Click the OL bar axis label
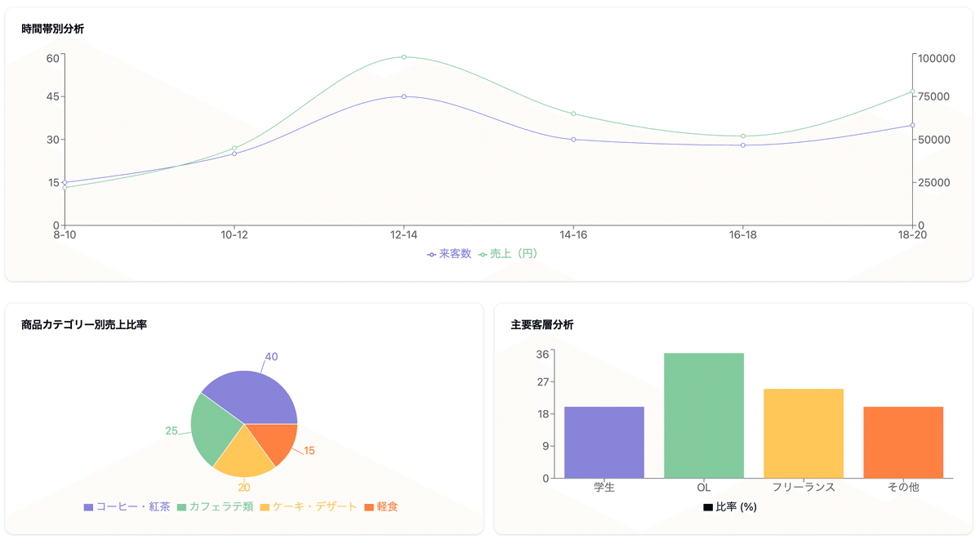Viewport: 980px width, 544px height. point(704,487)
